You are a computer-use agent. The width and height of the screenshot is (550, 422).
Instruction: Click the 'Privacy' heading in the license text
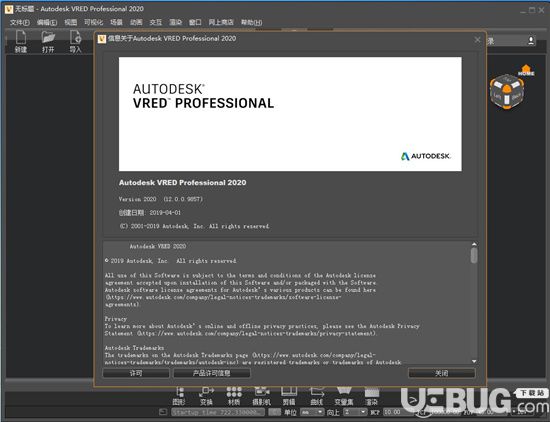tap(116, 319)
